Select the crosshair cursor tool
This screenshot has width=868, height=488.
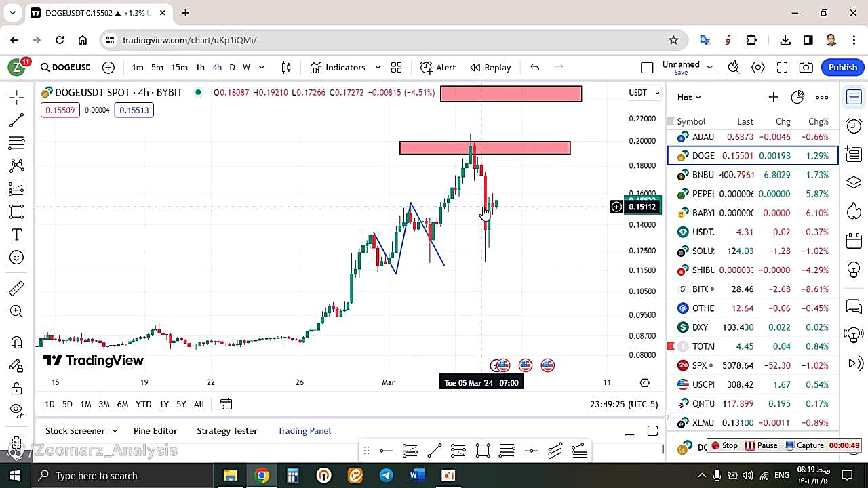click(x=17, y=97)
